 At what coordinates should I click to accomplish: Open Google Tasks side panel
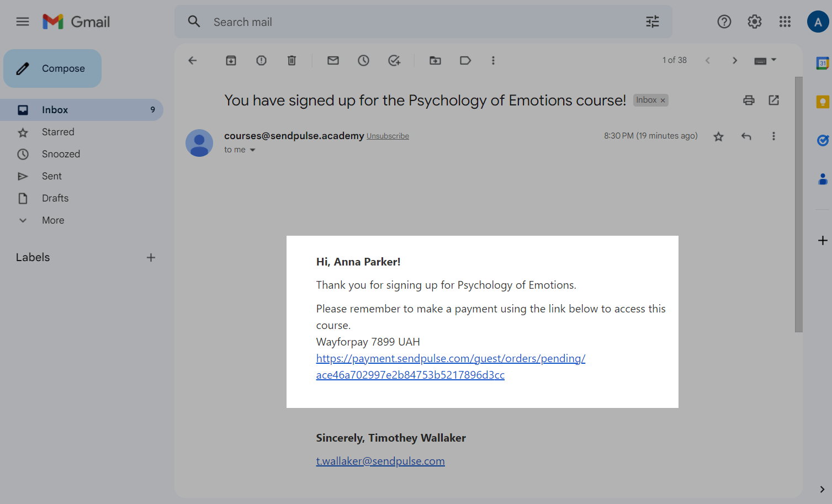[x=823, y=140]
